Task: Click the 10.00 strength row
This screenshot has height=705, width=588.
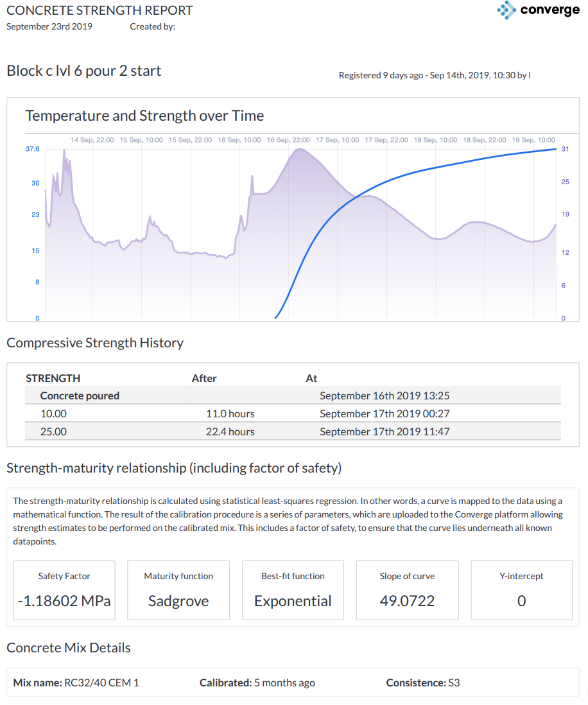Action: (293, 413)
